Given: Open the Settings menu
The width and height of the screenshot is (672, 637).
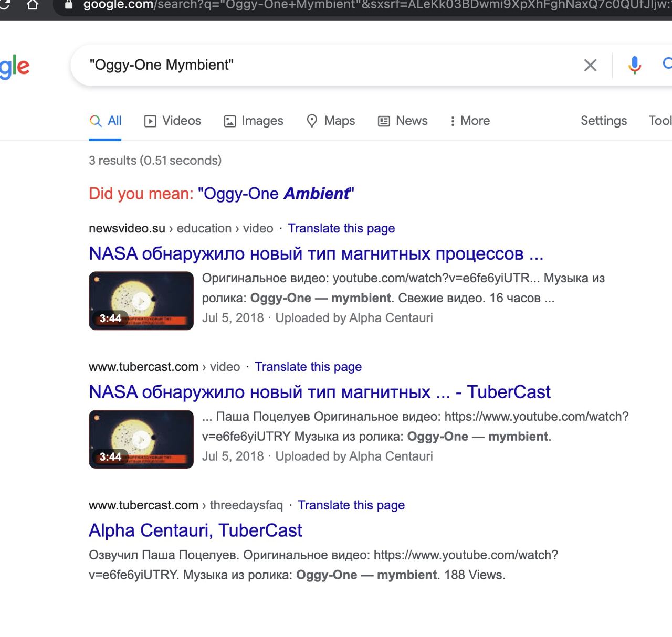Looking at the screenshot, I should [604, 121].
